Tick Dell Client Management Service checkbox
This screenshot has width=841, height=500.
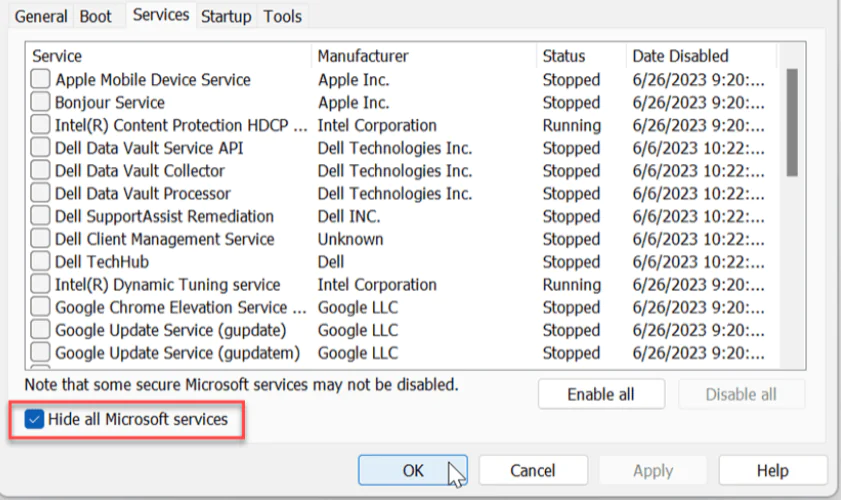pos(40,238)
